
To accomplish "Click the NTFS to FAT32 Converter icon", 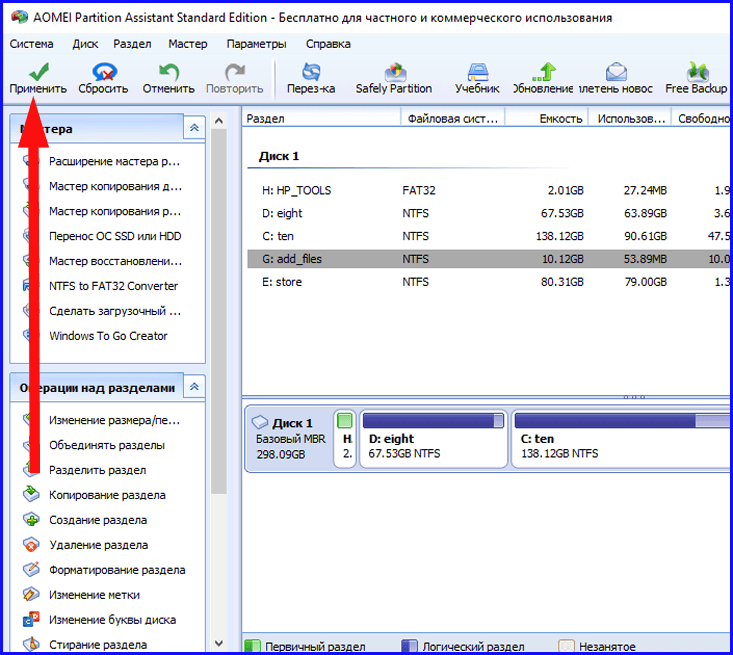I will [27, 285].
